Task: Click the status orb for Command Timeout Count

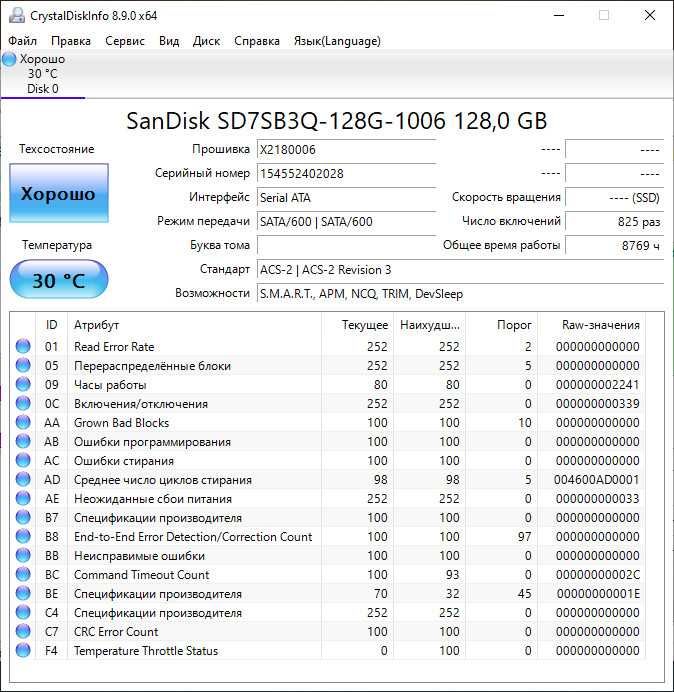Action: [23, 574]
